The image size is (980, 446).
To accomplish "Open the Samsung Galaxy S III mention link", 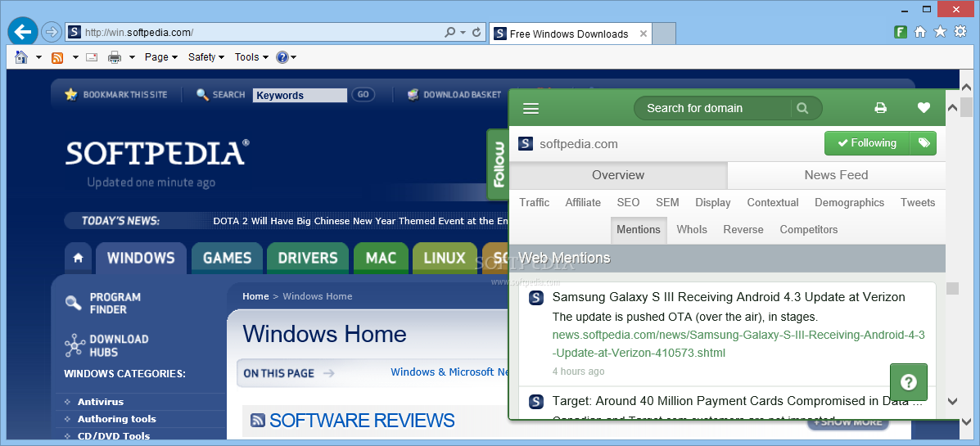I will 729,297.
